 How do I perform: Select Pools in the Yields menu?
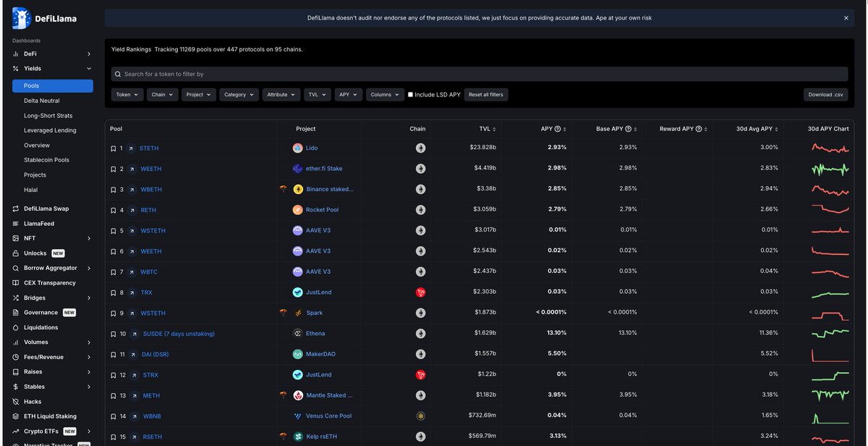click(52, 86)
